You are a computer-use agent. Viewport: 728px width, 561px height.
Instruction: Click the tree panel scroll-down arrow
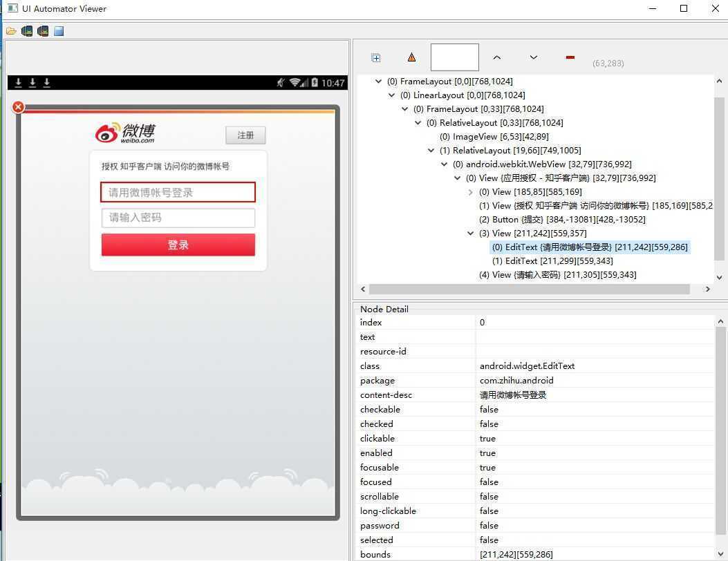point(719,278)
